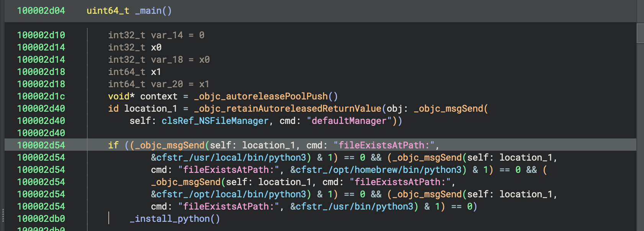Click the uint64_t return type of _main
Viewport: 644px width, 231px height.
point(108,11)
